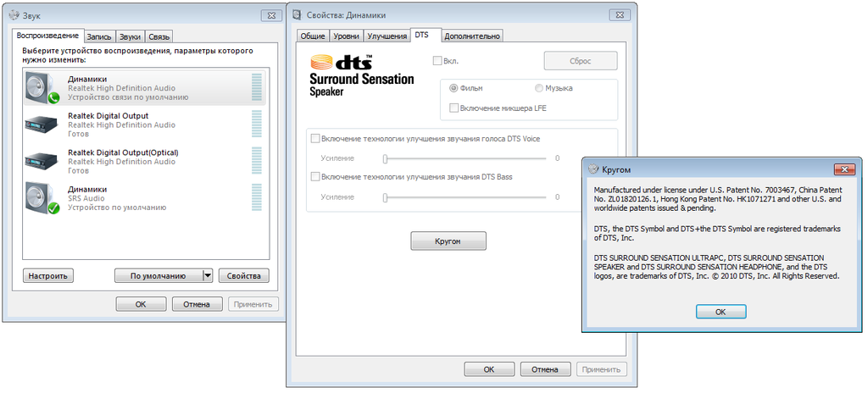Click level meter of SRS Audio Динамики
The height and width of the screenshot is (393, 868).
click(x=256, y=197)
